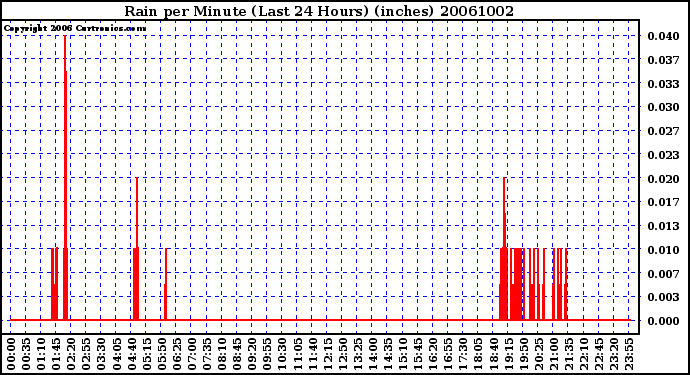This screenshot has width=690, height=375.
Task: Select the 0.017 y-axis label
Action: click(x=663, y=202)
